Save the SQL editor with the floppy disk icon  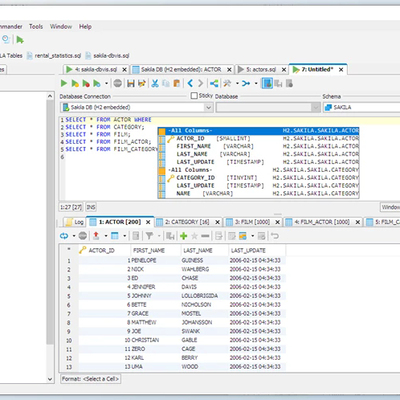131,83
